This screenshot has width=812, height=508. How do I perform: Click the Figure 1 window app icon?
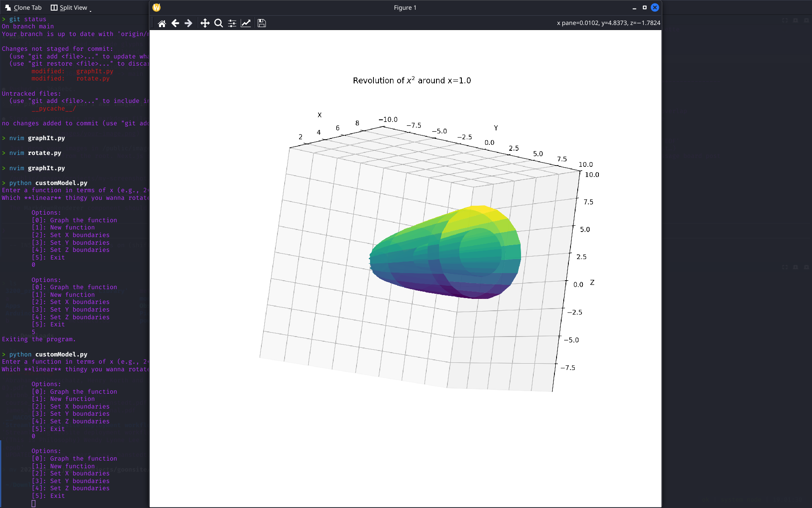pyautogui.click(x=156, y=8)
